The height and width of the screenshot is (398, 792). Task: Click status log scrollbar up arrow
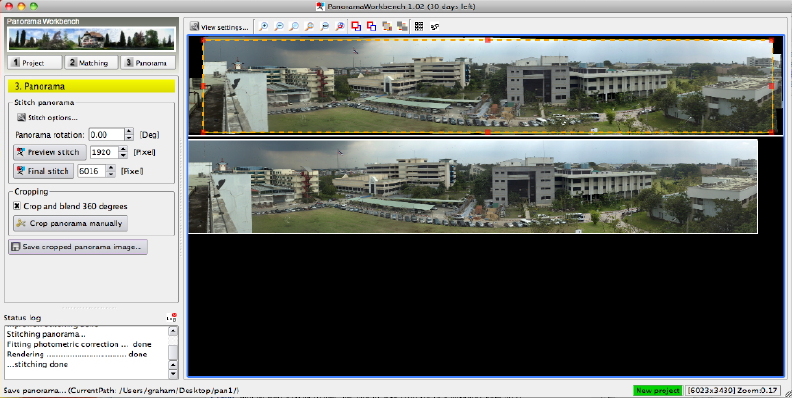click(x=173, y=331)
